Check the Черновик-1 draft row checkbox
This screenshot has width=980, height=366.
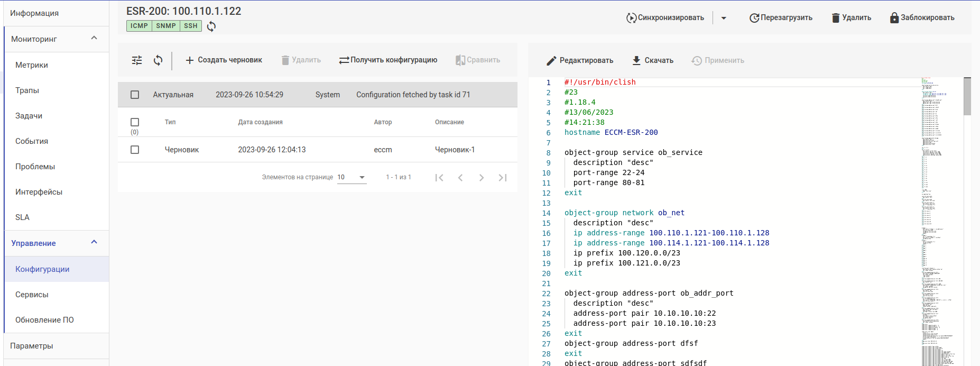coord(135,150)
